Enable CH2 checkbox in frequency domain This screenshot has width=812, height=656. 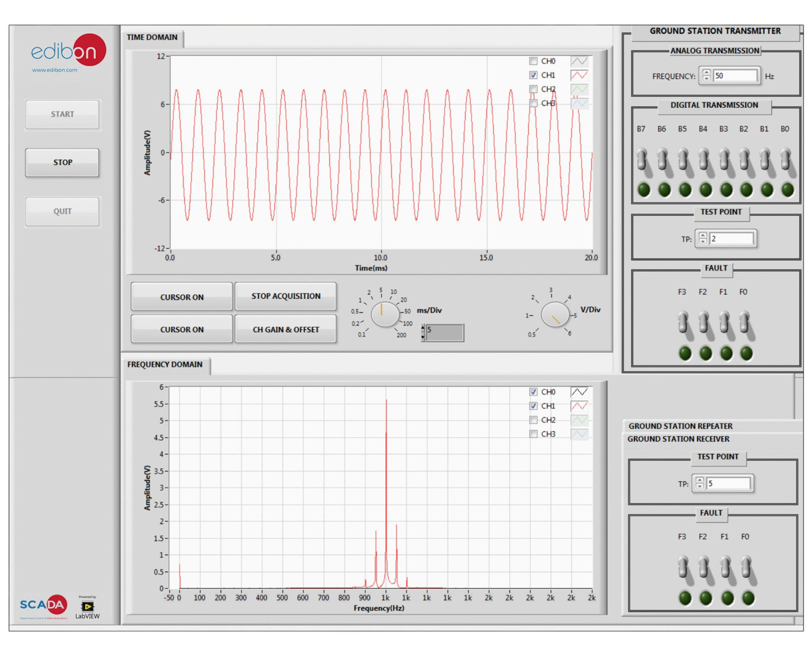533,420
